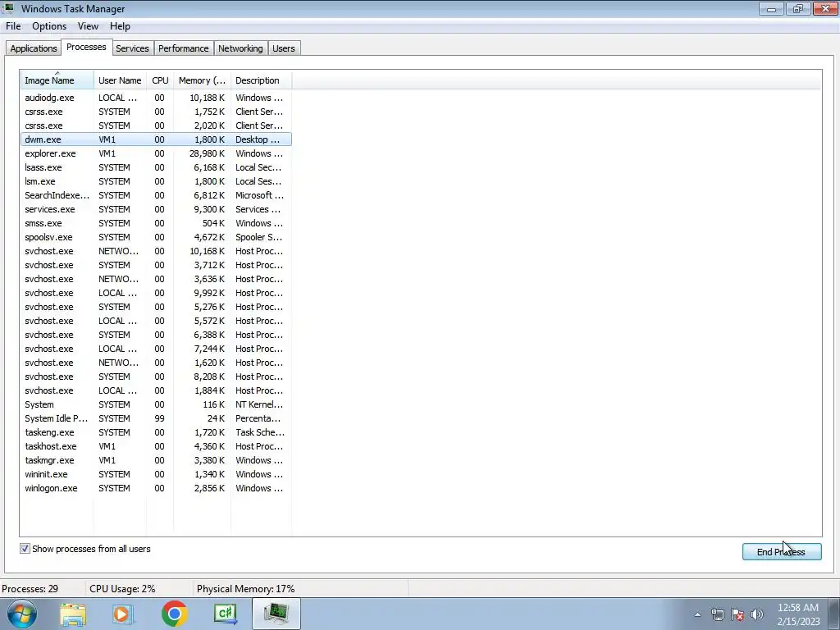Switch to the Applications tab
The height and width of the screenshot is (630, 840).
coord(33,48)
